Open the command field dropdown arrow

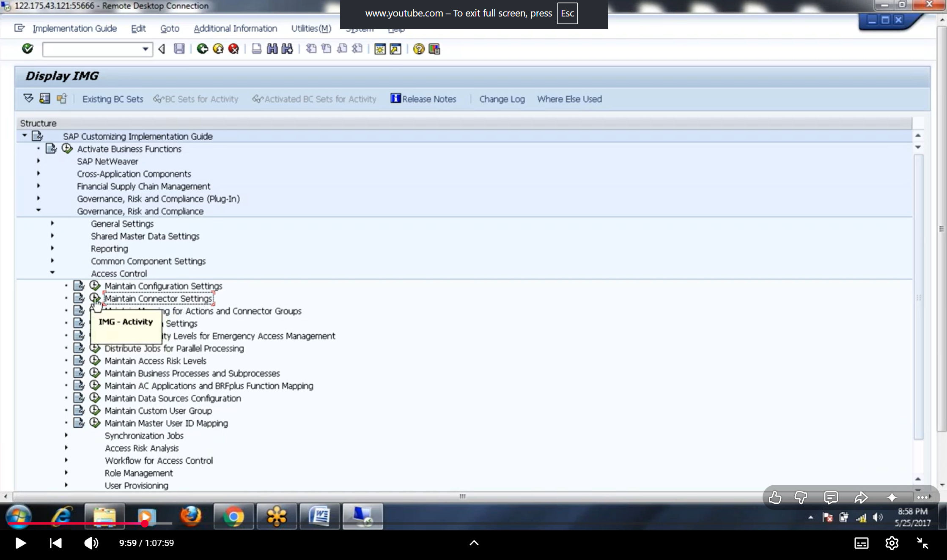(x=145, y=49)
